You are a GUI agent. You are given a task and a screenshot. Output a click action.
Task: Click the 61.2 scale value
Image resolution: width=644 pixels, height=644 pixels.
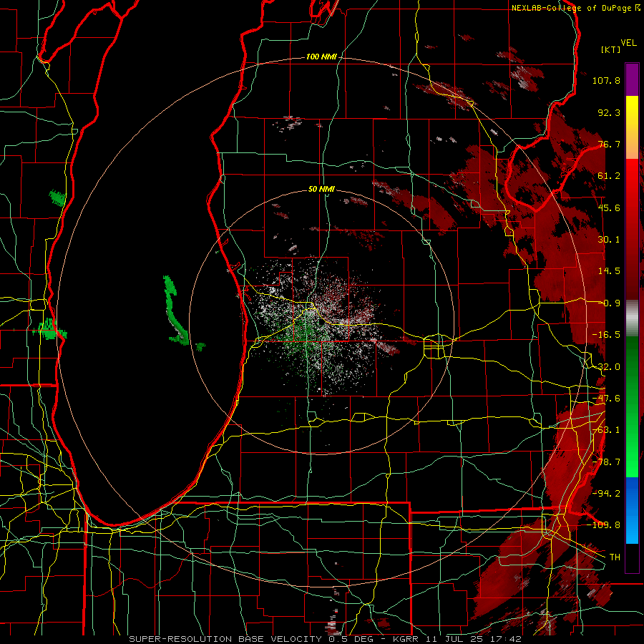click(x=609, y=176)
